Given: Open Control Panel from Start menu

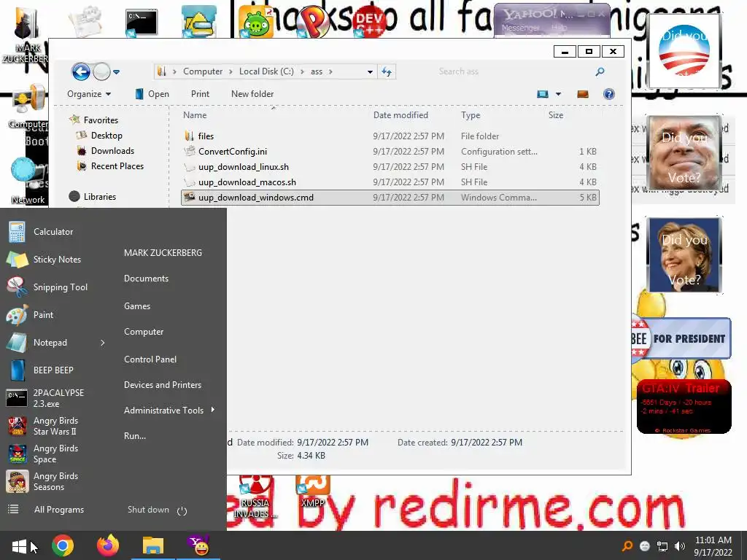Looking at the screenshot, I should click(x=150, y=359).
